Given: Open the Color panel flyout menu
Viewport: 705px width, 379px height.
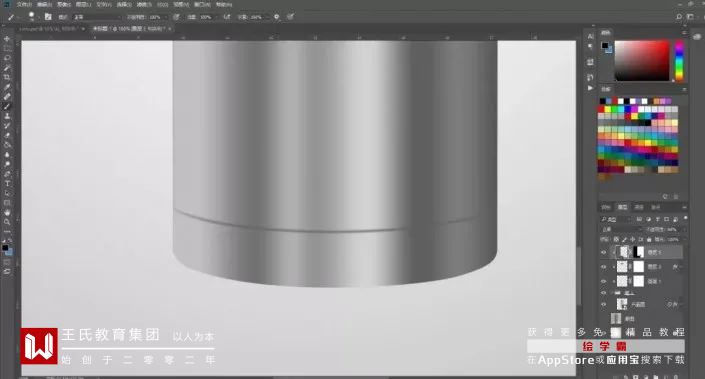Looking at the screenshot, I should (684, 33).
